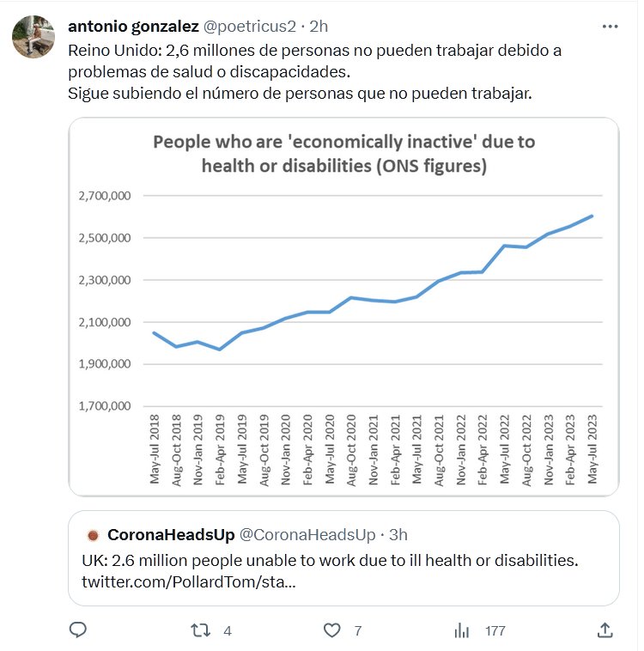
Task: Open the three-dot more options menu
Action: pos(610,27)
